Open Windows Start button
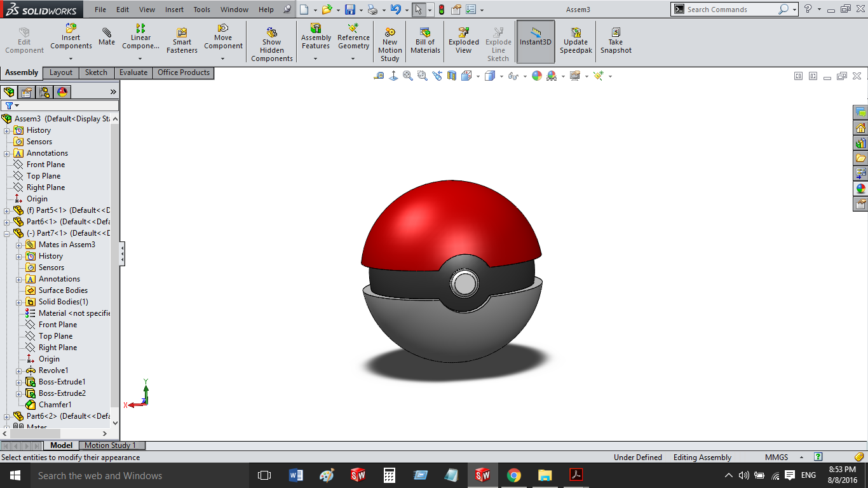This screenshot has width=868, height=488. click(15, 475)
